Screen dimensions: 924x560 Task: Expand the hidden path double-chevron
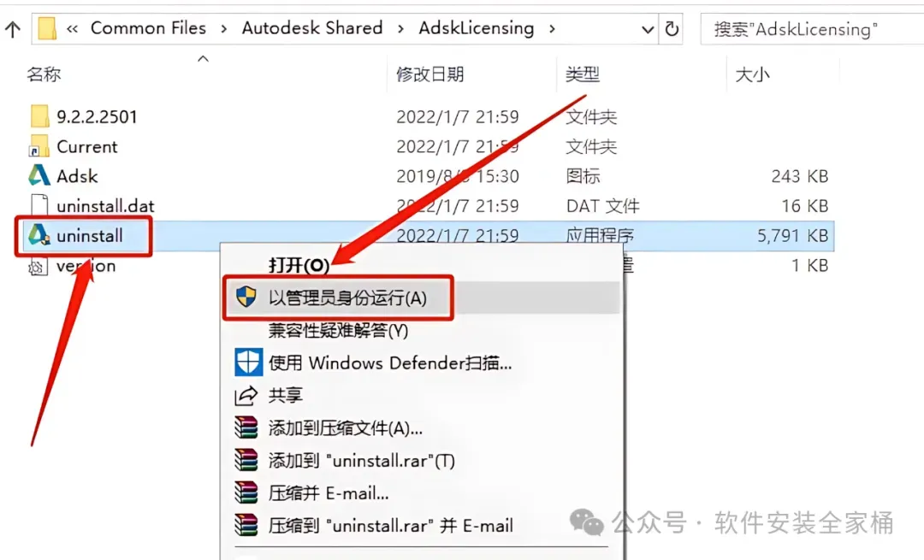pyautogui.click(x=73, y=28)
